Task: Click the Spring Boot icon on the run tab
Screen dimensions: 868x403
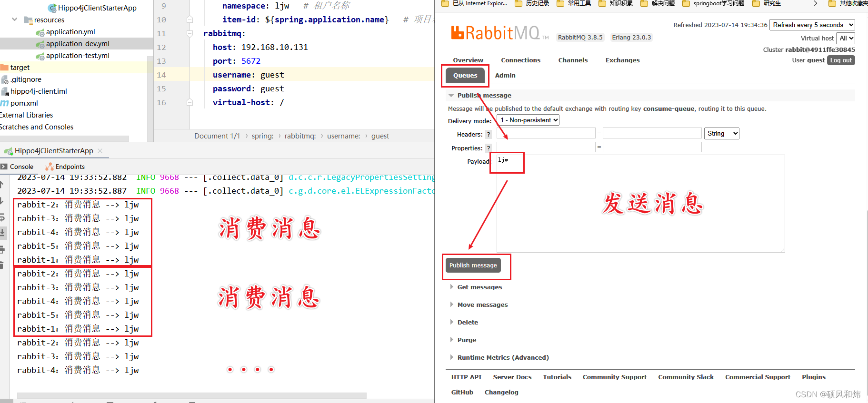Action: (x=8, y=151)
